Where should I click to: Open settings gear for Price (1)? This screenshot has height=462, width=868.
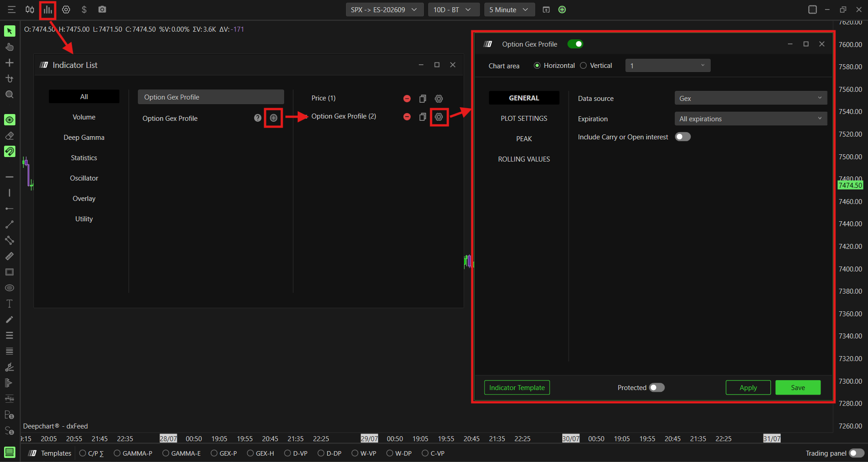(439, 99)
